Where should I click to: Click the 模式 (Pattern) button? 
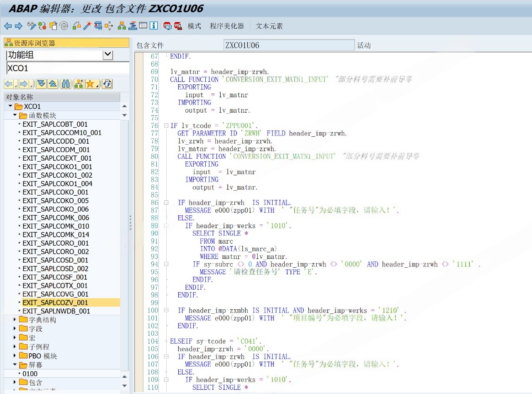(195, 26)
